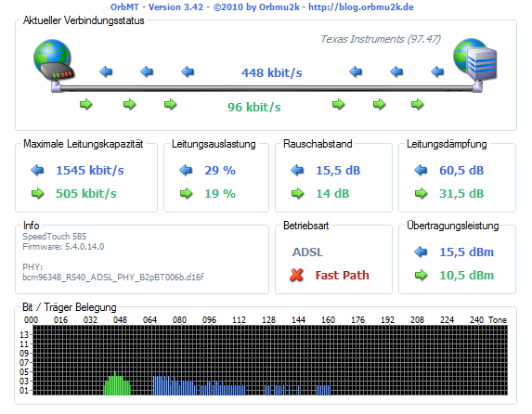Click green arrow beside 14 dB
This screenshot has width=532, height=414.
(x=297, y=193)
